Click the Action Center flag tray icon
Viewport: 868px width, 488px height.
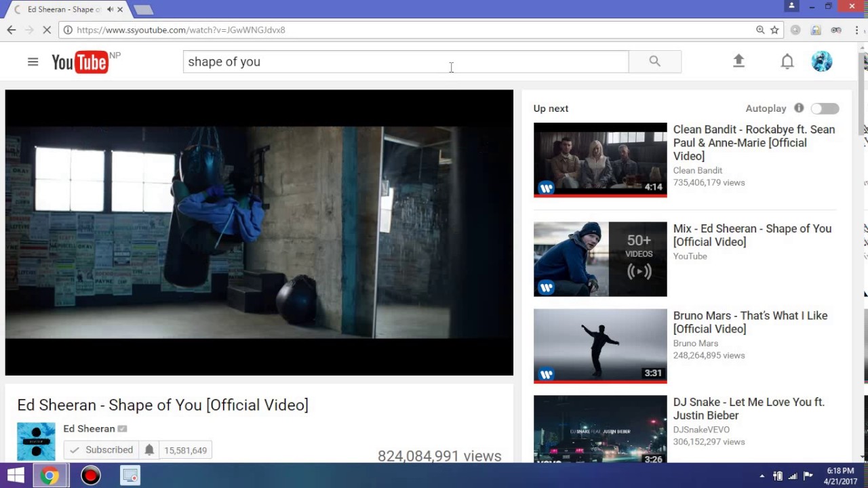click(x=808, y=476)
